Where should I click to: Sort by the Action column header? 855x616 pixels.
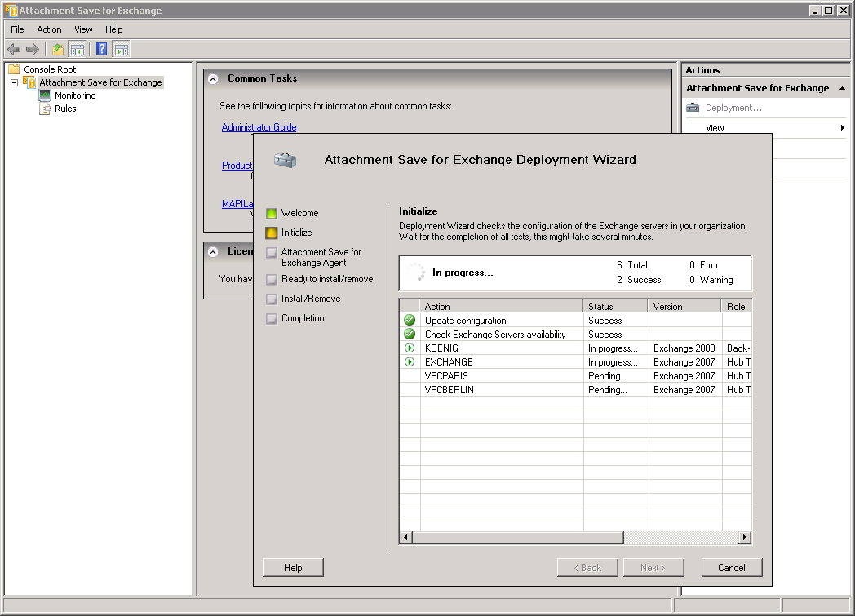pos(501,306)
